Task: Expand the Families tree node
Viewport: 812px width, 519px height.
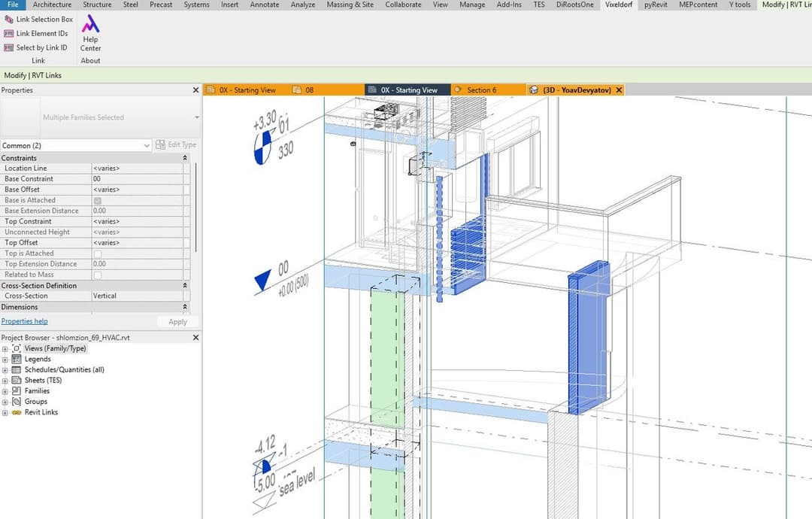Action: point(5,392)
